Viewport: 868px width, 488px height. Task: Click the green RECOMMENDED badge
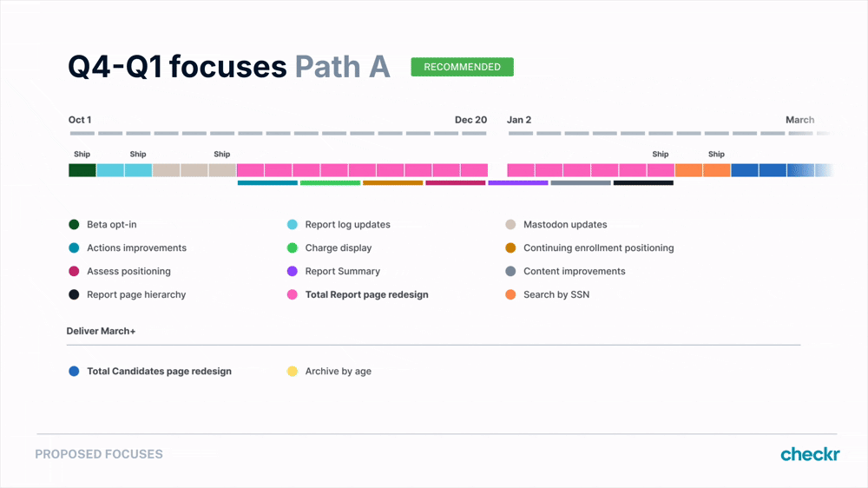pos(462,67)
